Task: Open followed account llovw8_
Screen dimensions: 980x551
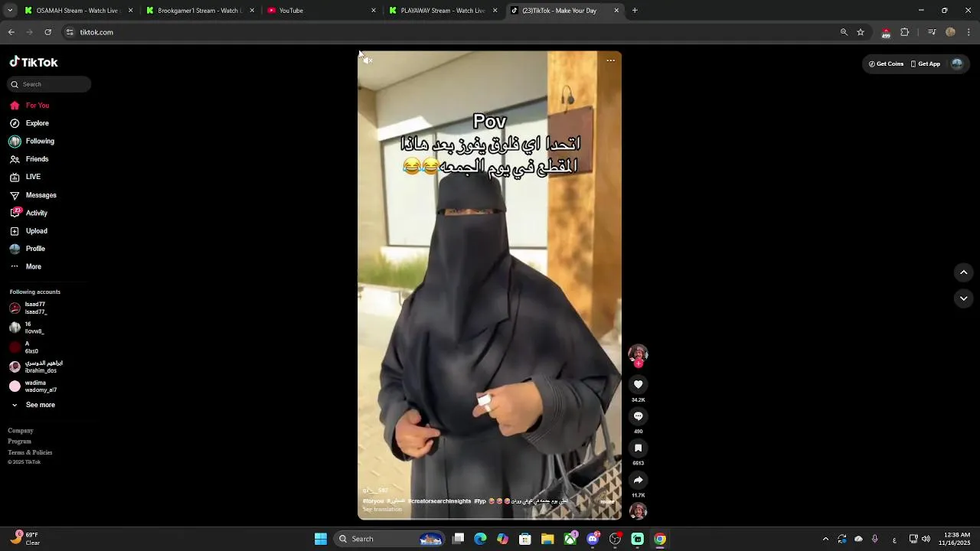Action: (27, 328)
